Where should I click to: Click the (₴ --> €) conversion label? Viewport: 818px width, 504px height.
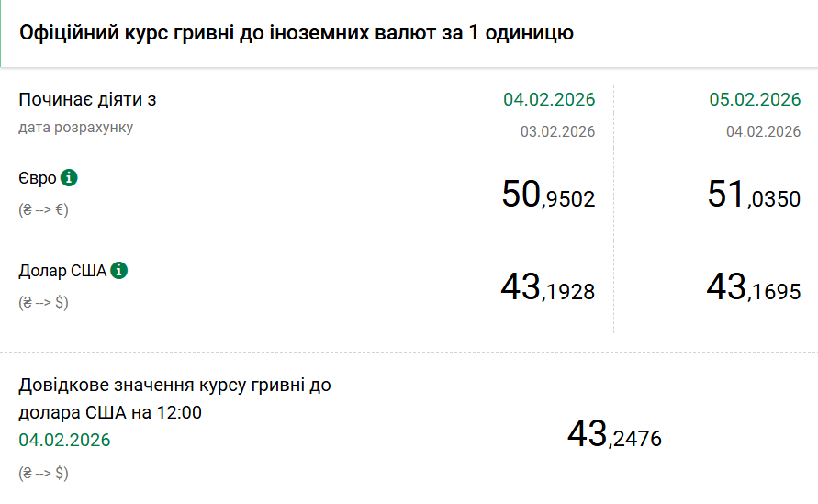tap(43, 208)
